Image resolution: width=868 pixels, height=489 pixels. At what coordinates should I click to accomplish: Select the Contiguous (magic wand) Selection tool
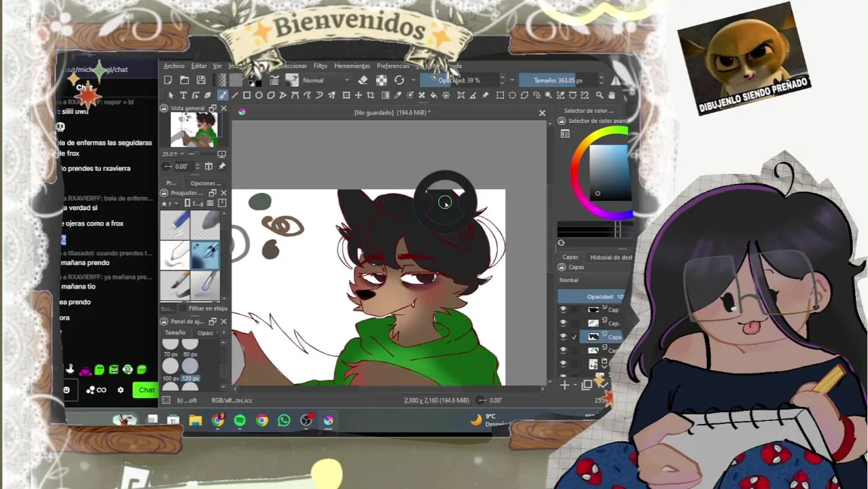[548, 95]
